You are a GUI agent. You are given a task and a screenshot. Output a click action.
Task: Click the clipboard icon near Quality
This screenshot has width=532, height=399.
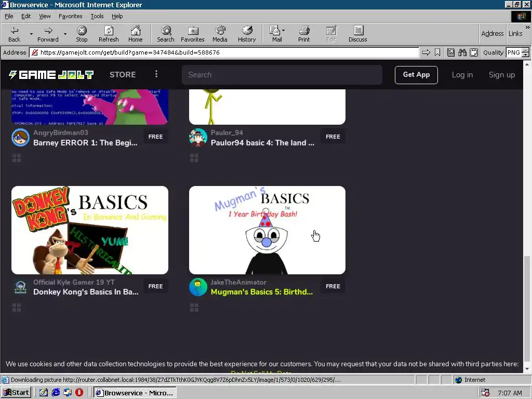point(474,52)
